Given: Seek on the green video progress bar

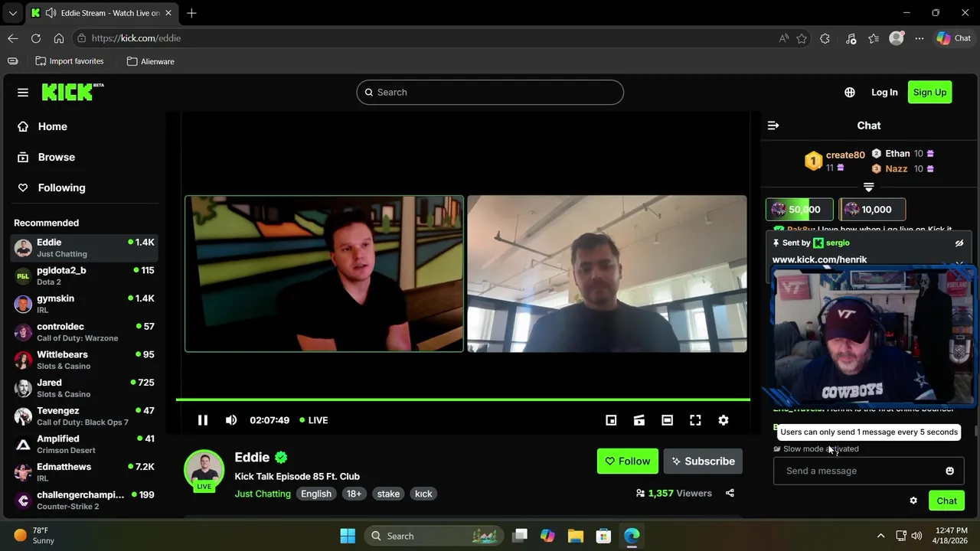Looking at the screenshot, I should point(462,399).
